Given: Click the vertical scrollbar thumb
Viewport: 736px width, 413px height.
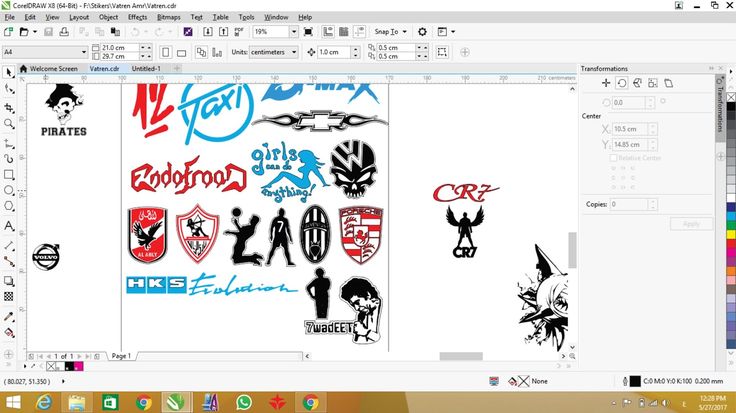Looking at the screenshot, I should [x=572, y=250].
